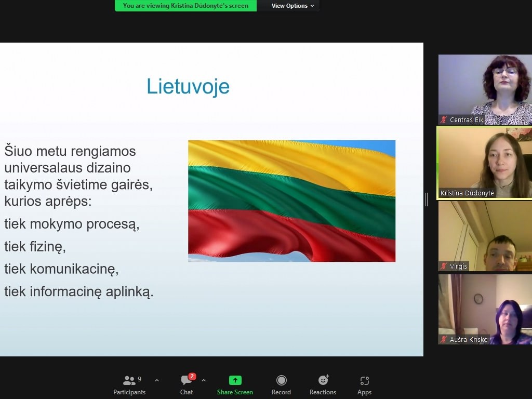Image resolution: width=532 pixels, height=399 pixels.
Task: Open the Chat panel
Action: click(x=187, y=385)
